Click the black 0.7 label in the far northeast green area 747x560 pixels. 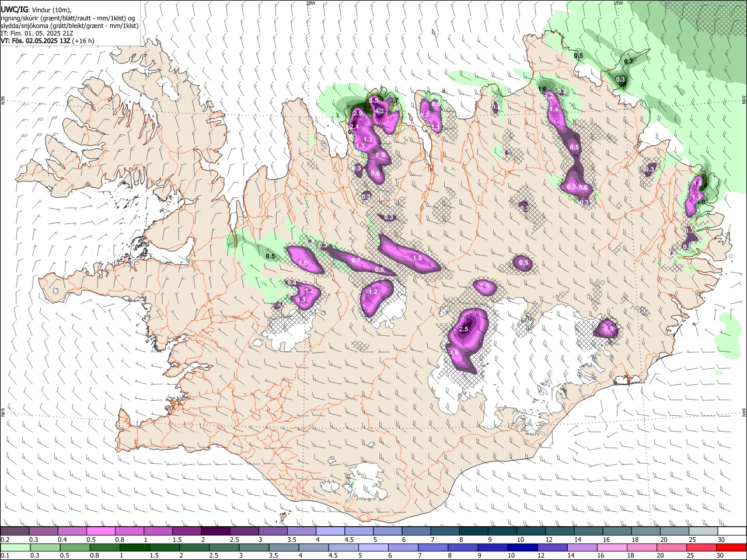(x=629, y=61)
